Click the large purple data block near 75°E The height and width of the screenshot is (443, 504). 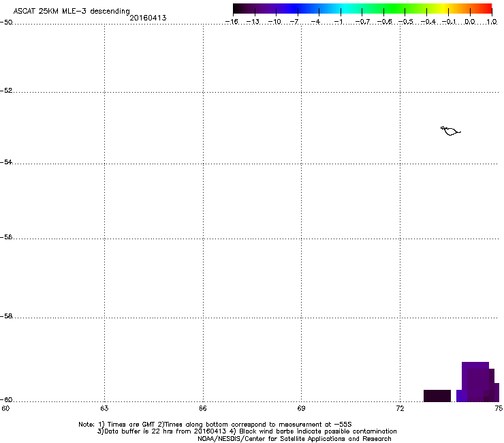click(x=478, y=382)
